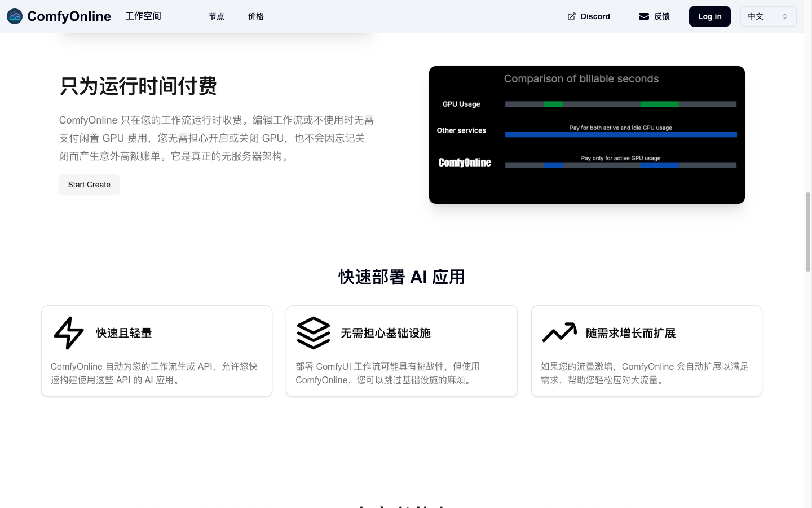Expand the 中文 language dropdown
812x508 pixels.
[x=768, y=16]
